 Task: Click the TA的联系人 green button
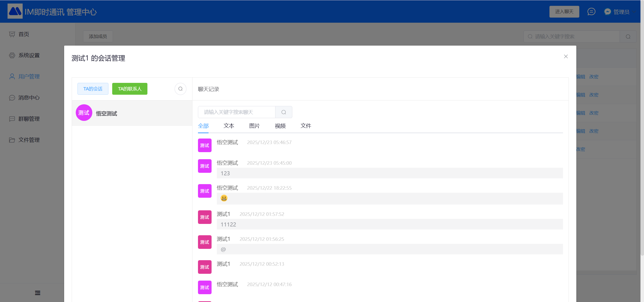(x=130, y=89)
